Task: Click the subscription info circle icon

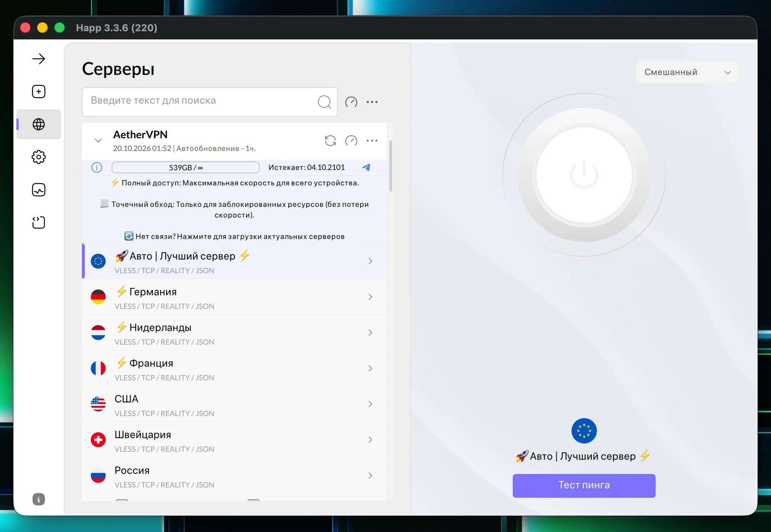Action: pyautogui.click(x=97, y=167)
